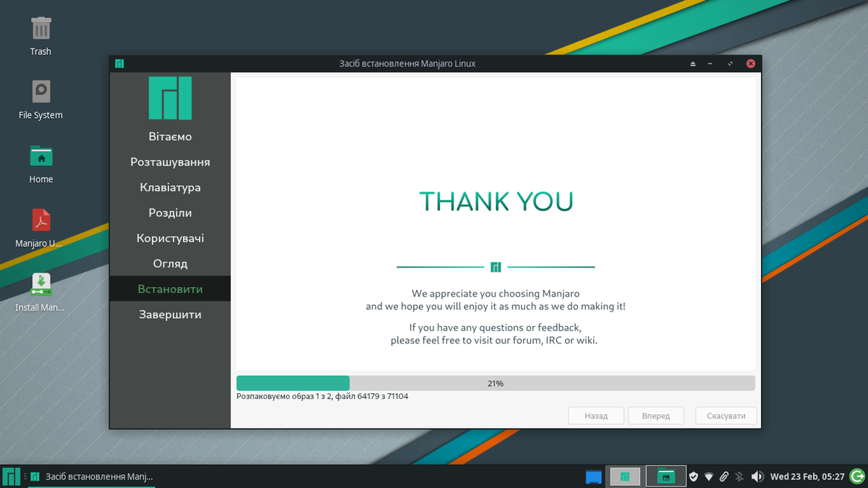Click the small Manjaro logo under THANK YOU
Image resolution: width=868 pixels, height=488 pixels.
tap(495, 267)
